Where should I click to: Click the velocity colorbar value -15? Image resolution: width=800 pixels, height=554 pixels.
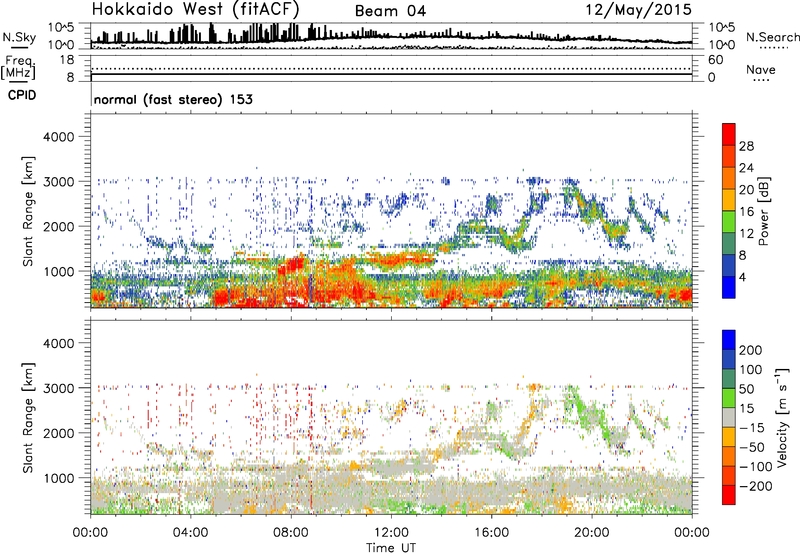pyautogui.click(x=752, y=428)
